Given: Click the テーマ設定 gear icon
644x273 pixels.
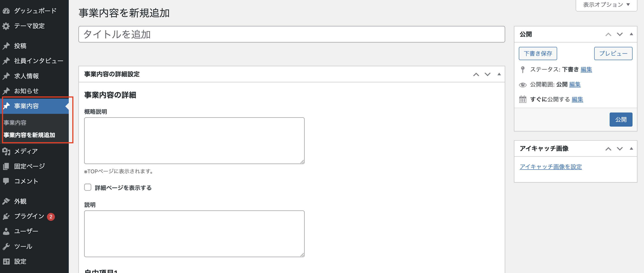Looking at the screenshot, I should click(x=6, y=26).
